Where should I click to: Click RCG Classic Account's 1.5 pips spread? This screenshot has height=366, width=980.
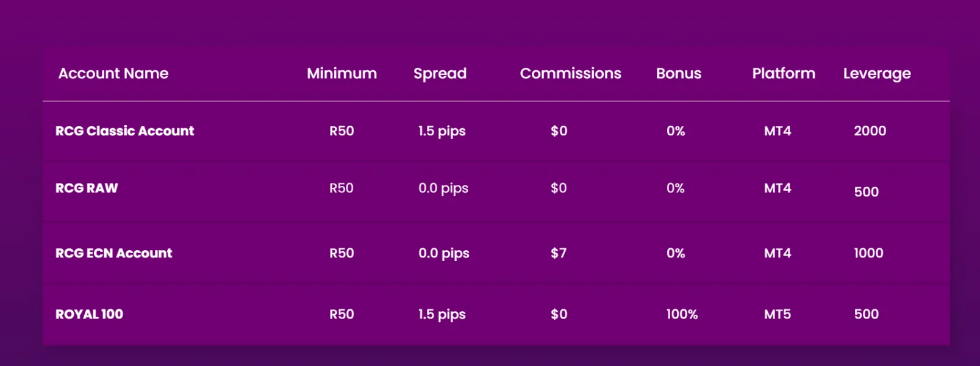click(442, 131)
